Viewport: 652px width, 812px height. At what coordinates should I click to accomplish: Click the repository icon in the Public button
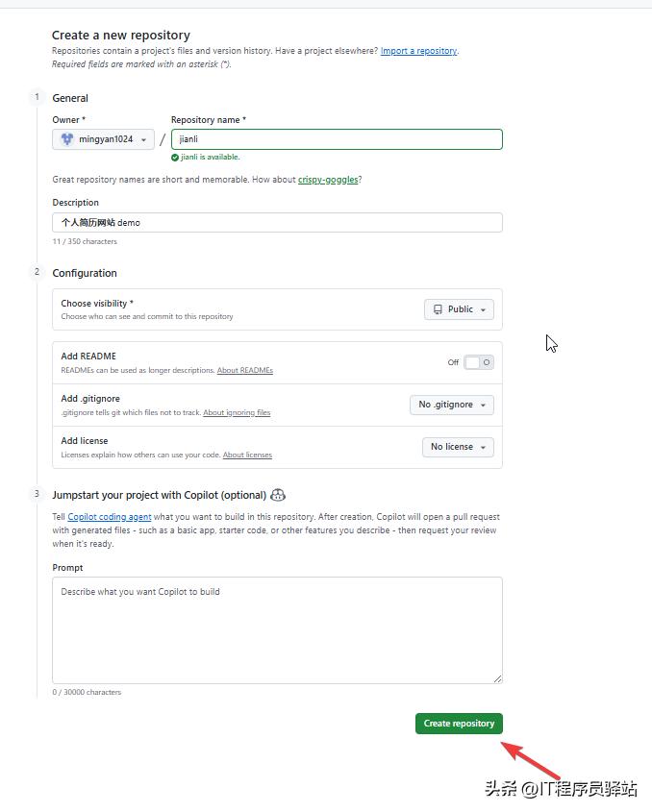(438, 309)
